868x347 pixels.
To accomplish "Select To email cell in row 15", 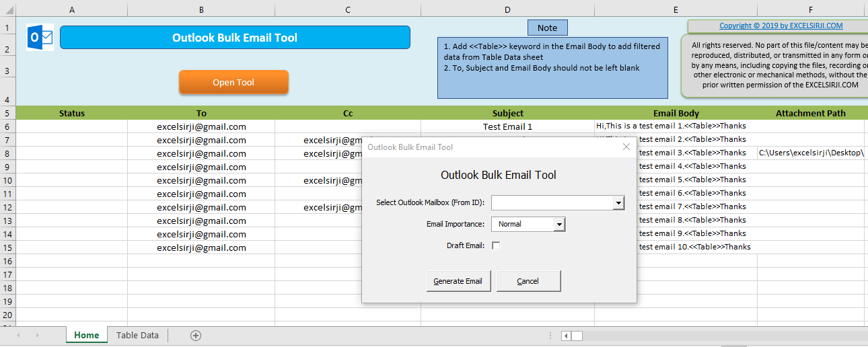I will pos(201,247).
